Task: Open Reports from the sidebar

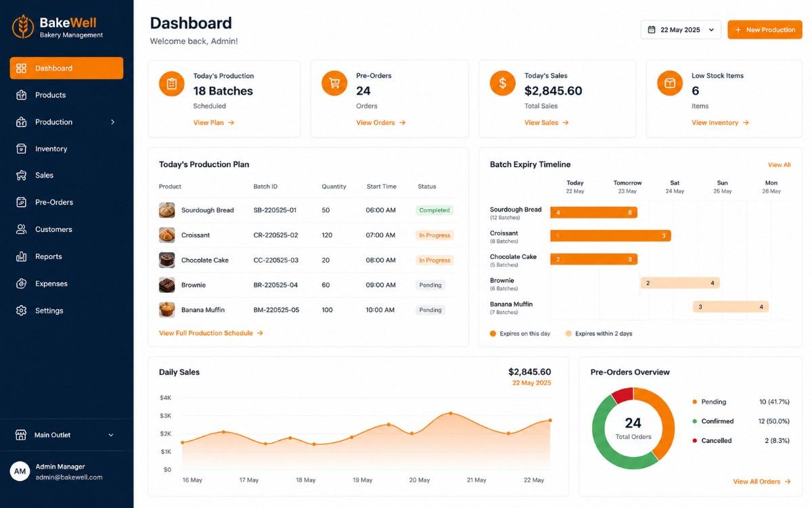Action: pyautogui.click(x=66, y=256)
